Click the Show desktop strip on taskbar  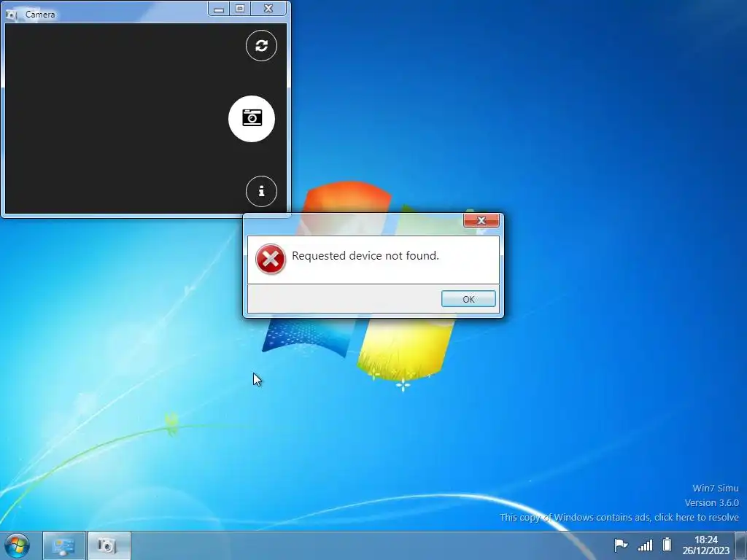click(741, 545)
